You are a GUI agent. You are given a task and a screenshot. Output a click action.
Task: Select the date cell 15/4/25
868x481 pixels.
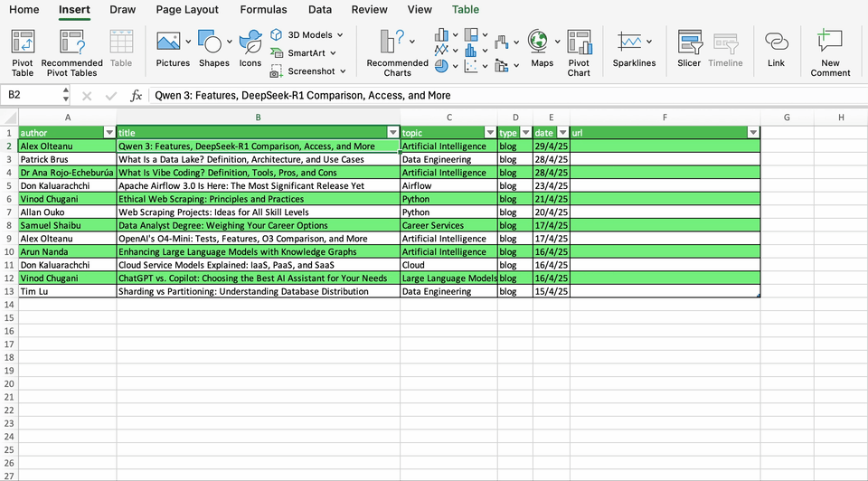pos(551,292)
